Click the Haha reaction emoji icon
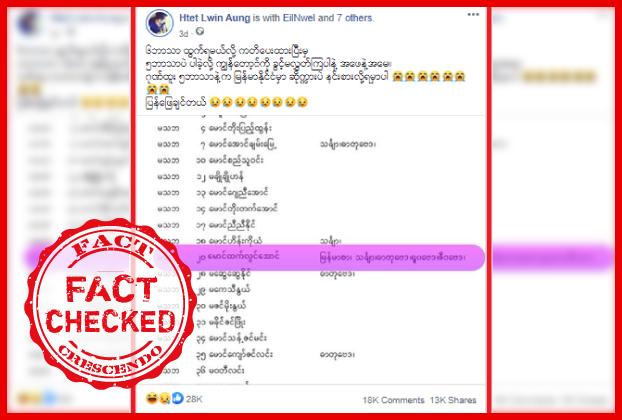The image size is (622, 420). click(152, 398)
